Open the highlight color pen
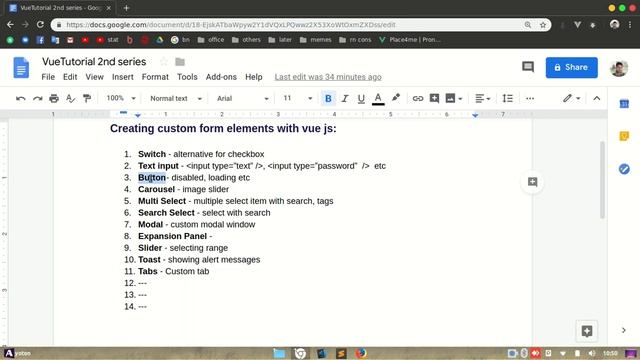640x360 pixels. coord(396,98)
